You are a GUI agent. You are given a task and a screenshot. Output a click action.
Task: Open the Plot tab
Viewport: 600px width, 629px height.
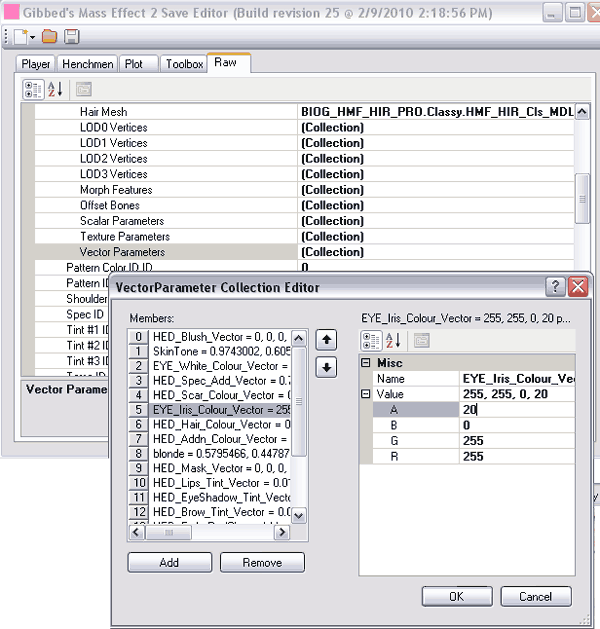(138, 64)
